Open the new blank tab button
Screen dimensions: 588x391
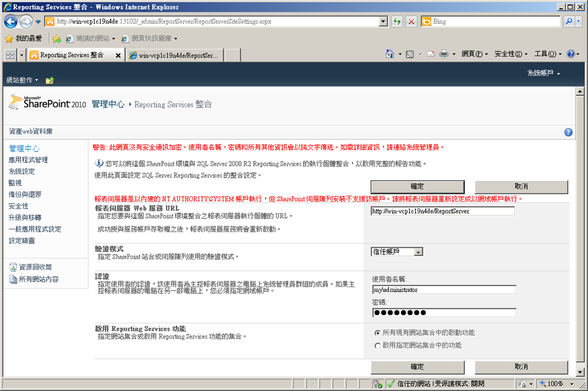[233, 55]
